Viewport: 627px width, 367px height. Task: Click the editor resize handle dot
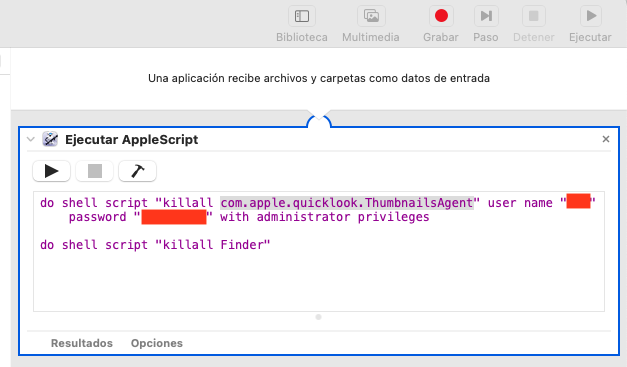tap(318, 317)
